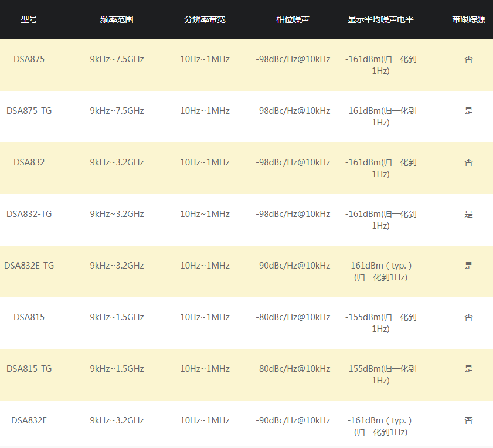
Task: Select the -161dBm noise level for DSA875-TG
Action: click(381, 117)
